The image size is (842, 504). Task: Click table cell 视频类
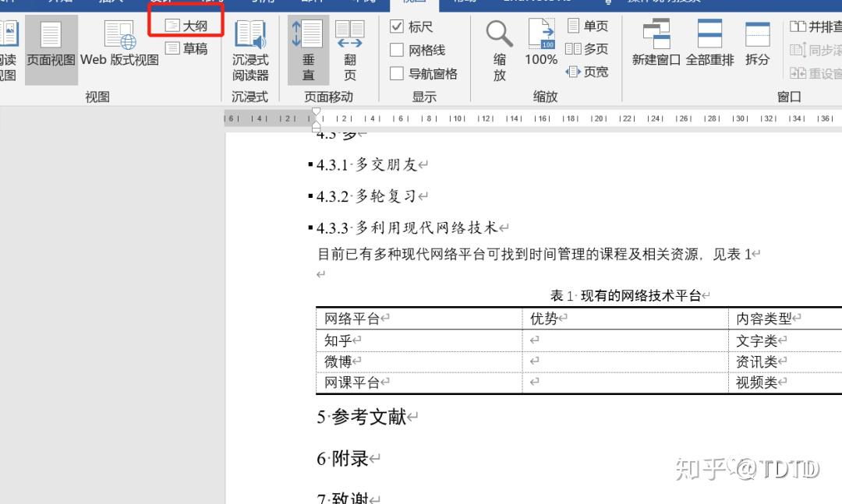point(756,382)
